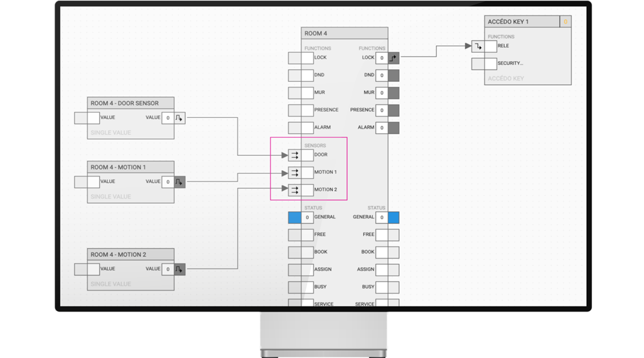Click the ASSIGN status output port

coord(393,270)
